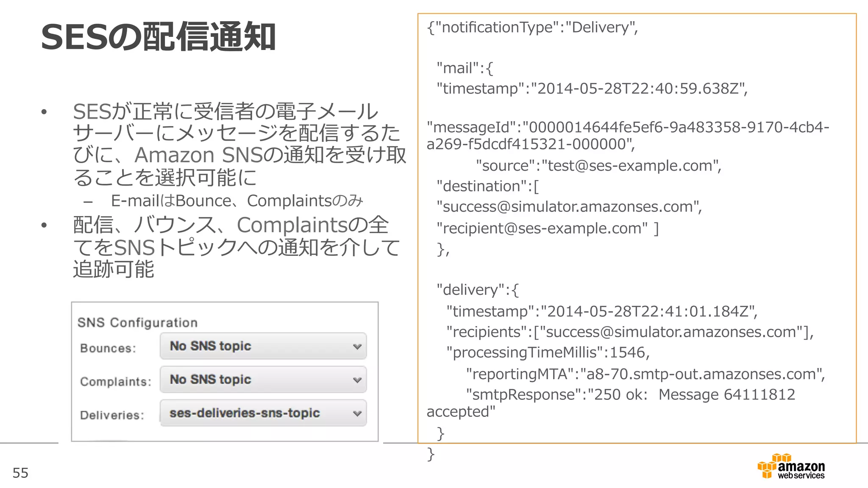Click the recipient@ses-example.com line

point(548,228)
